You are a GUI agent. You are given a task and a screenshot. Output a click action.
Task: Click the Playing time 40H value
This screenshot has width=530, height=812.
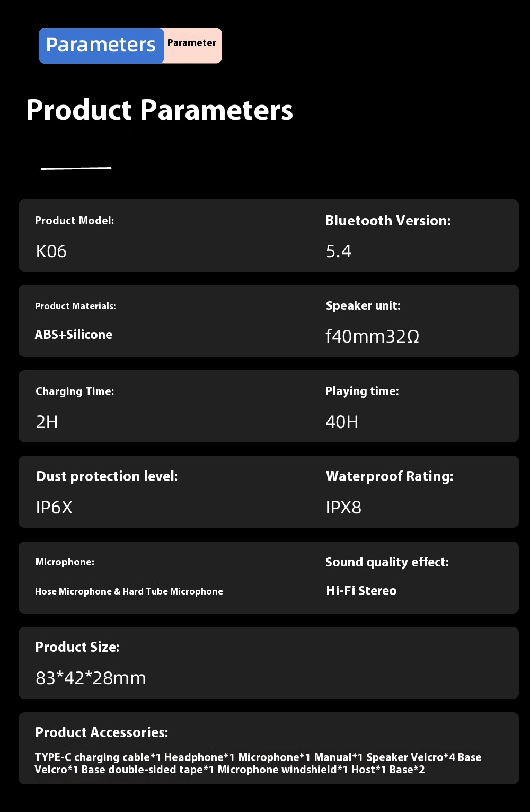(342, 422)
